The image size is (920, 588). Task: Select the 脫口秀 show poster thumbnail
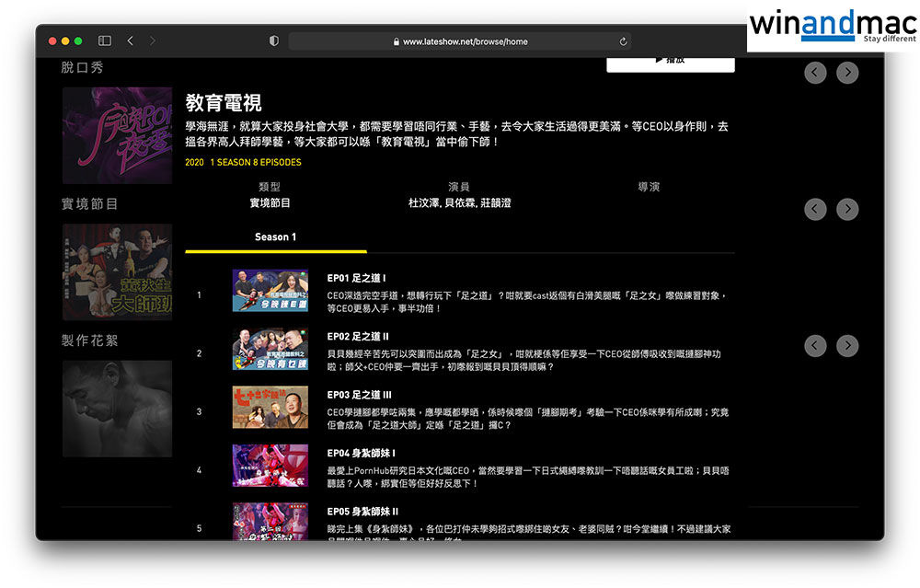point(117,135)
